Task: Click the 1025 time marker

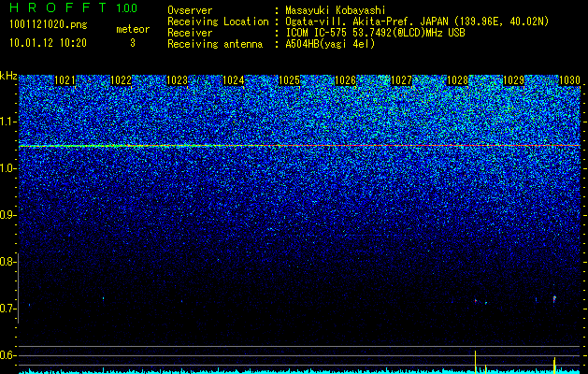Action: tap(289, 80)
